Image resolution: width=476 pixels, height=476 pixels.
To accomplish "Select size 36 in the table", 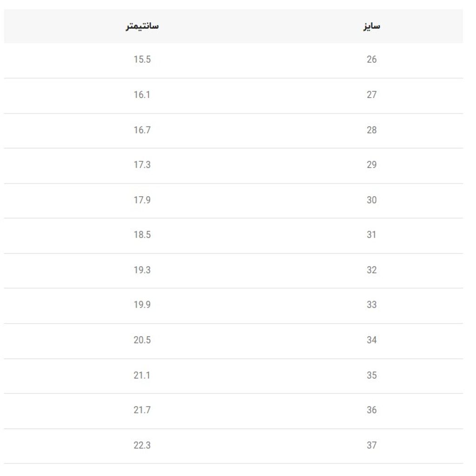I will (x=371, y=410).
